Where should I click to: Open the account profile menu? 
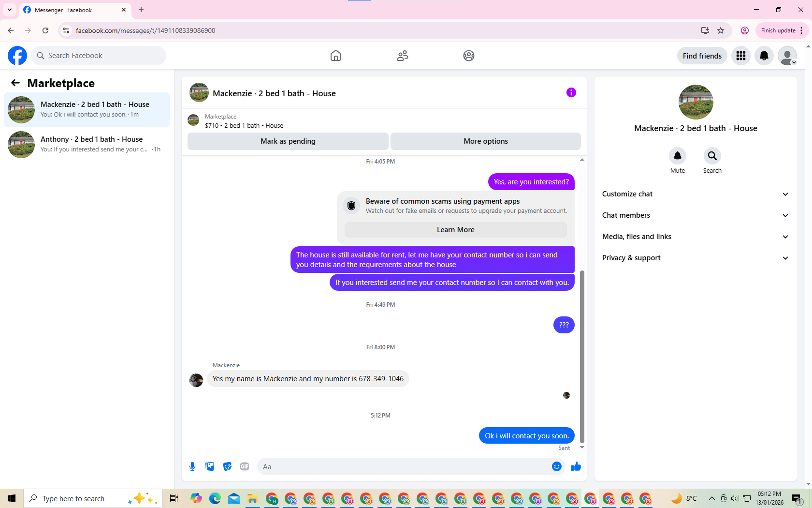click(x=787, y=56)
